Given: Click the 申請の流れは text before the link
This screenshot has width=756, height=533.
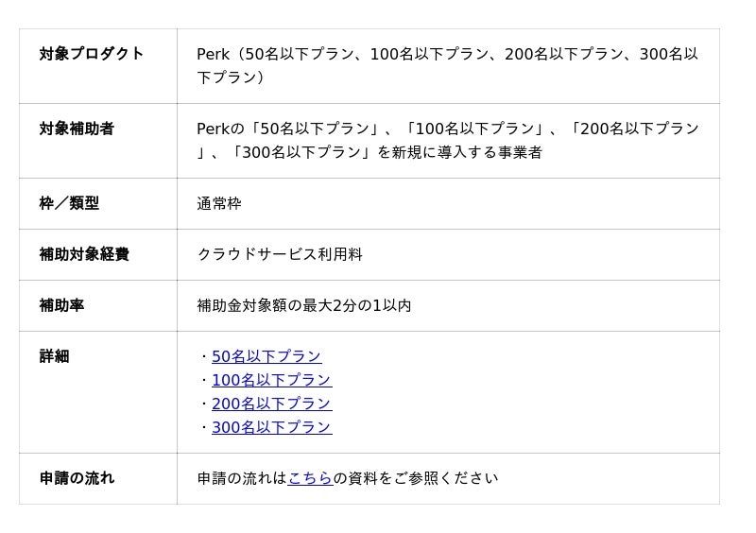Looking at the screenshot, I should pyautogui.click(x=242, y=478).
